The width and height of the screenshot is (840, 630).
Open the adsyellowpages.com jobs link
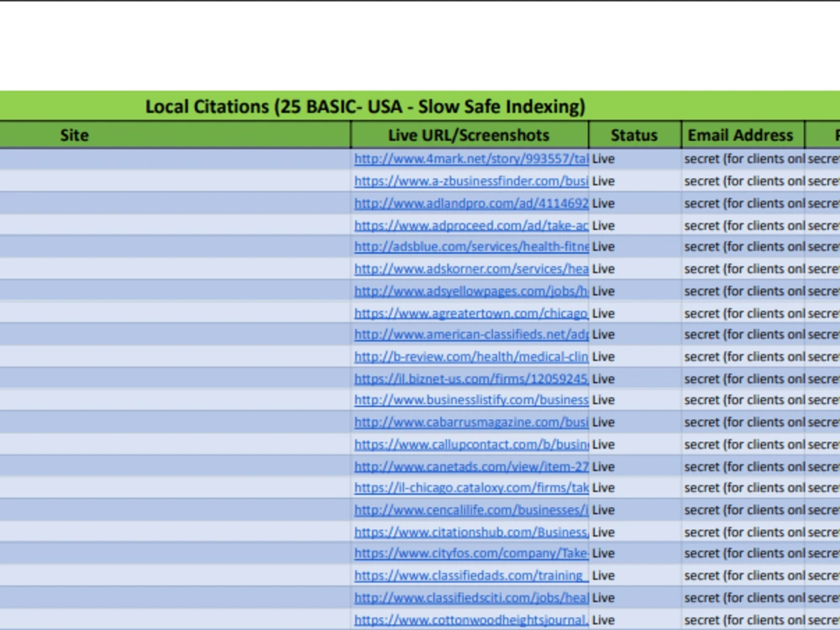pyautogui.click(x=471, y=291)
